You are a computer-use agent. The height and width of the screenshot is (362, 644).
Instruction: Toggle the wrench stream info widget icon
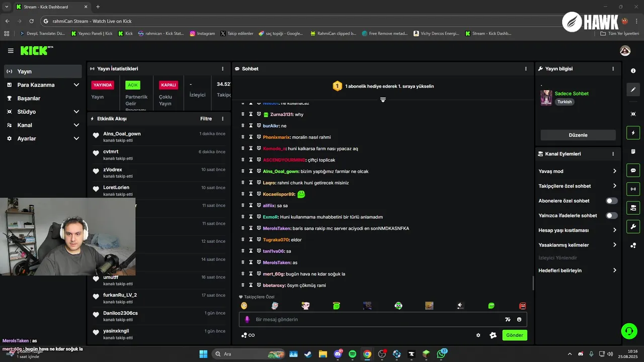point(633,226)
